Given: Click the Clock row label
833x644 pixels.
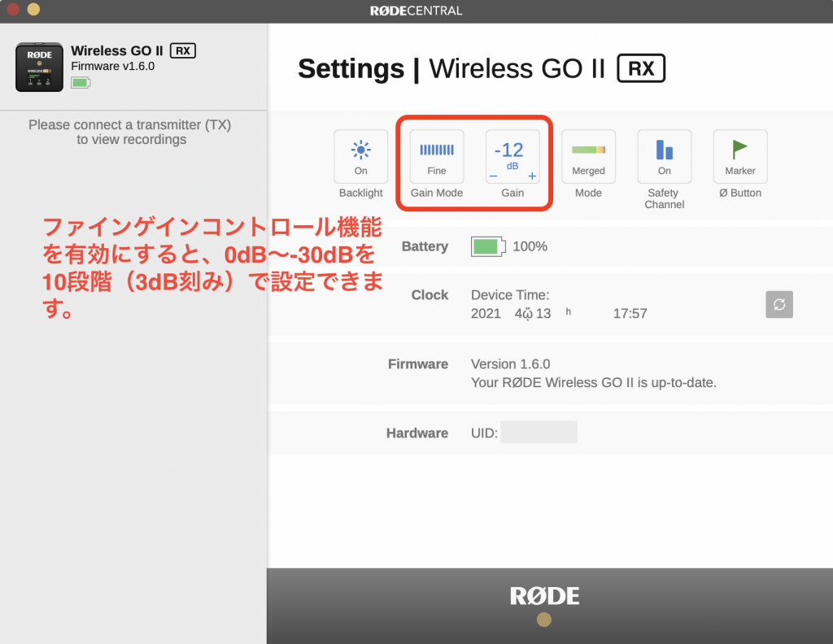Looking at the screenshot, I should click(x=430, y=295).
